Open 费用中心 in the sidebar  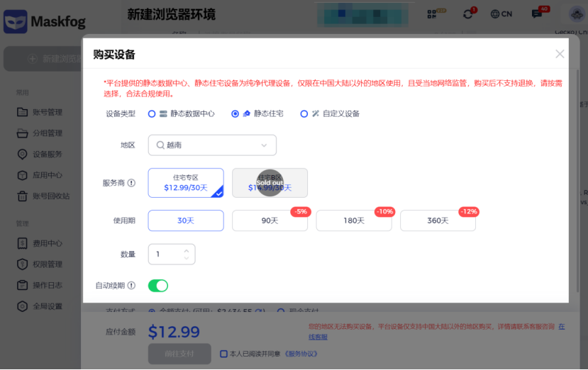pos(47,243)
